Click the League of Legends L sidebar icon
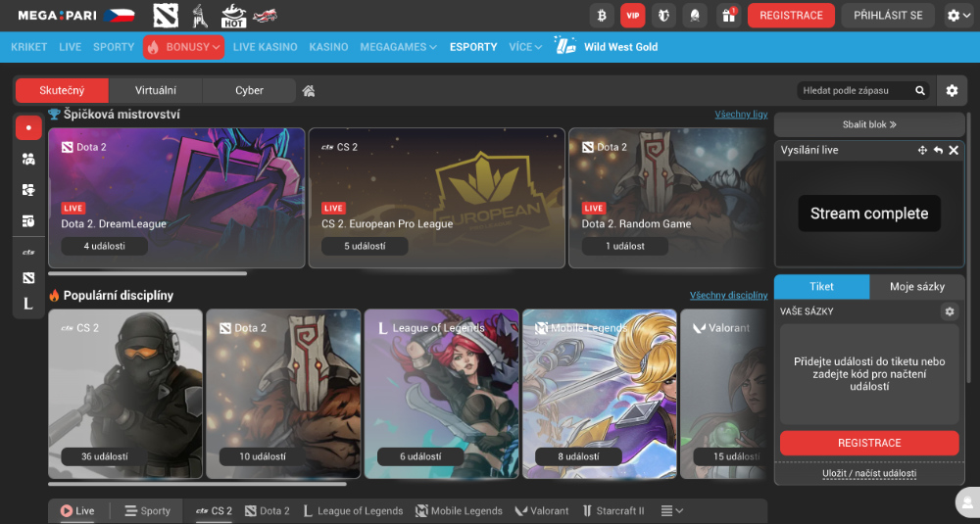 pos(28,304)
